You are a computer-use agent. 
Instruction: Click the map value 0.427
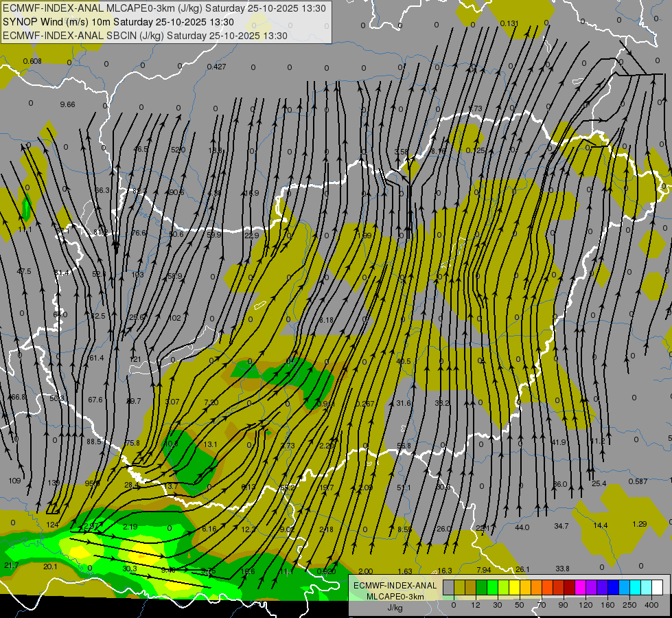coord(216,67)
